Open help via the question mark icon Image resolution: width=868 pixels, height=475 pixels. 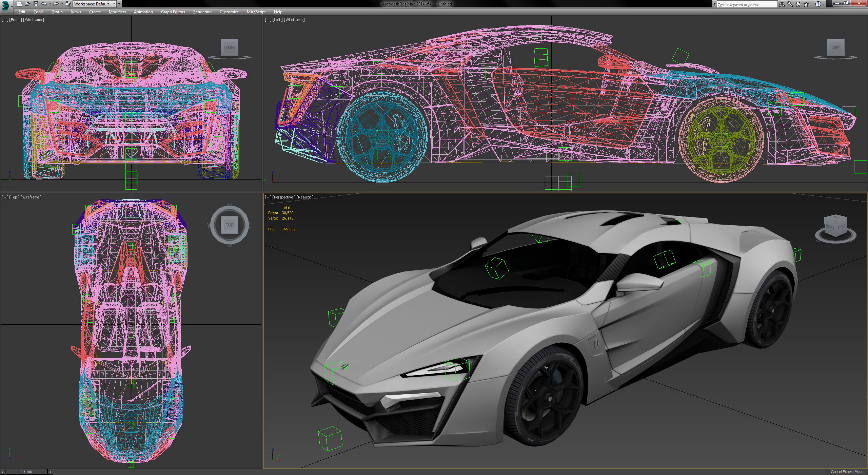(818, 4)
